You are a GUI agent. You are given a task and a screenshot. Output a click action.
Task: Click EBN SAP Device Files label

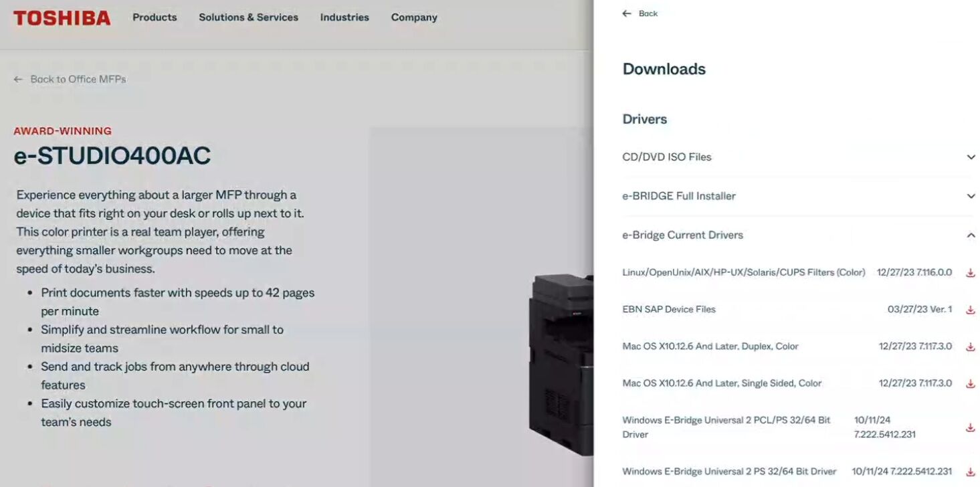click(669, 309)
